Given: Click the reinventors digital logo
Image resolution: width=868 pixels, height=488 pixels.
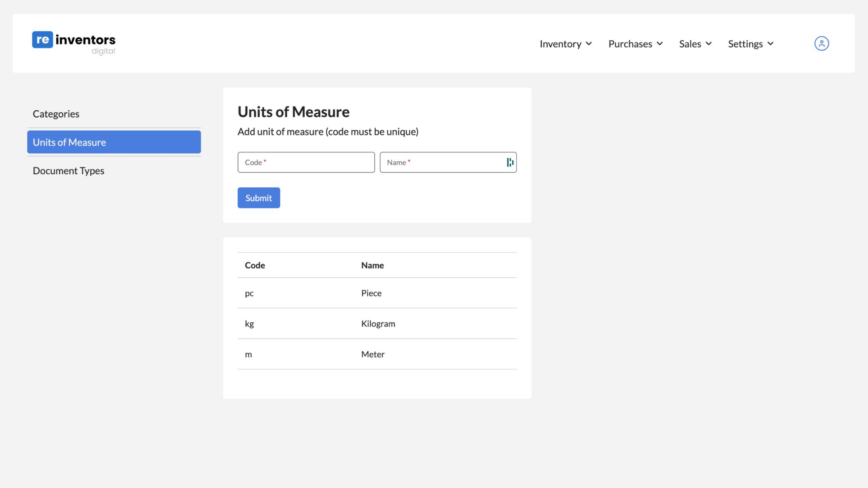Looking at the screenshot, I should 74,43.
